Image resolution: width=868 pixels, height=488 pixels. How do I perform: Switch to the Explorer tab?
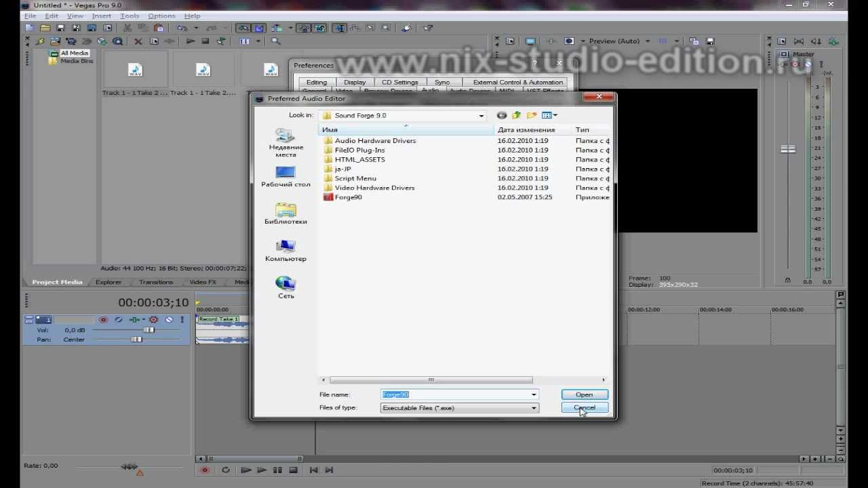pyautogui.click(x=108, y=282)
